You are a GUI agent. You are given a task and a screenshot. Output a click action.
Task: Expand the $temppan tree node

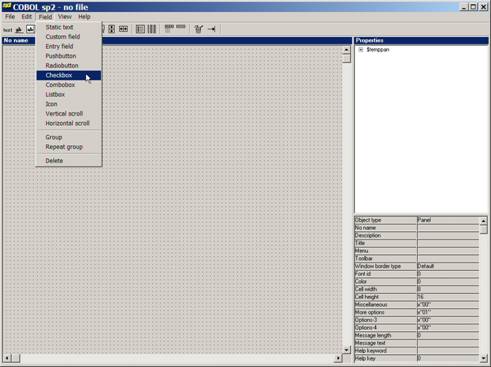pos(361,50)
